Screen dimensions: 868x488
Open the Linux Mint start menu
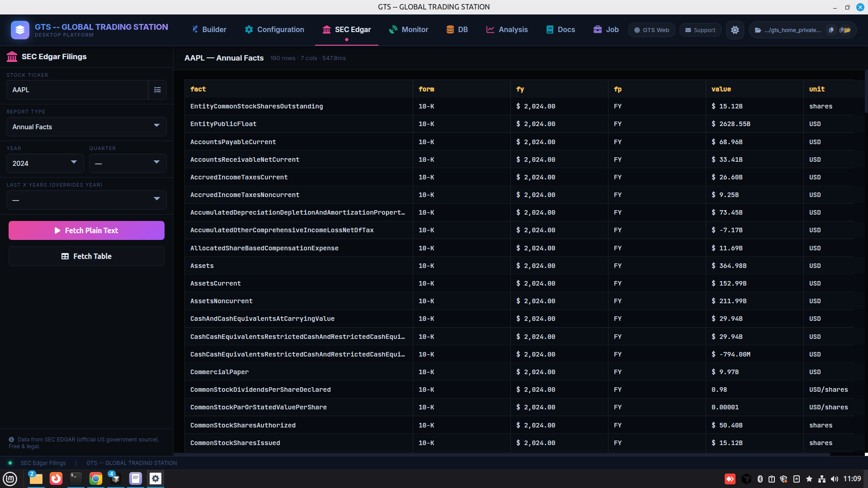(10, 479)
